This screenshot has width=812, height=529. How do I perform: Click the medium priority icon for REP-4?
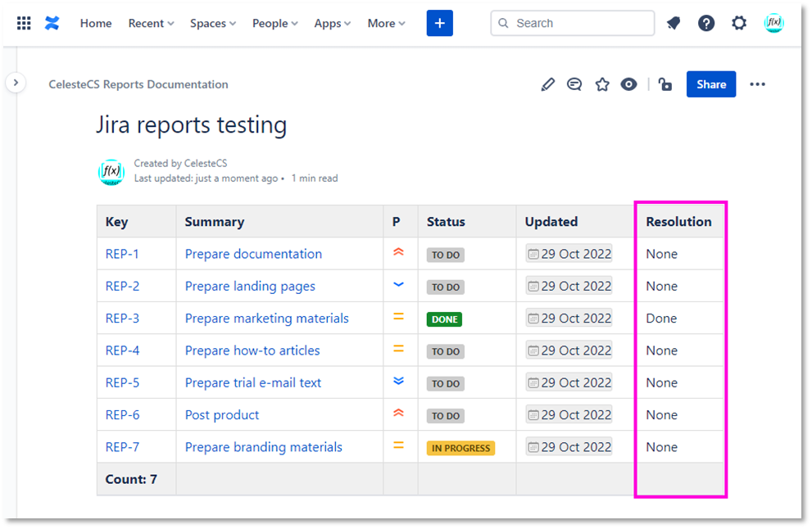pyautogui.click(x=398, y=349)
